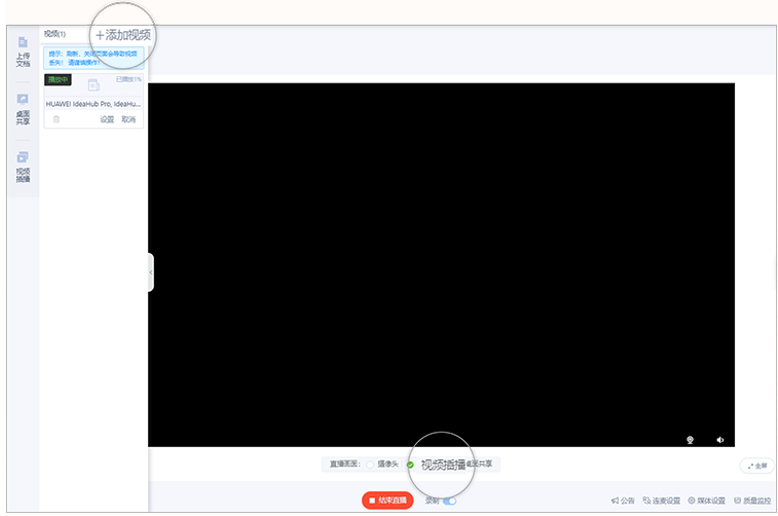Select the HUAWEI IdeaHub Pro video title
Screen dimensions: 778x516
pyautogui.click(x=93, y=104)
